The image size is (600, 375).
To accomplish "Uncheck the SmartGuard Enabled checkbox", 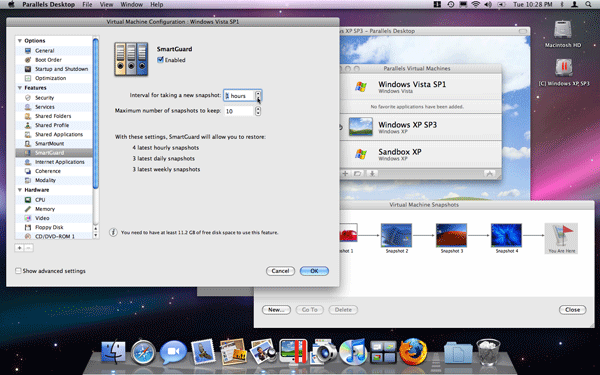I will [x=160, y=60].
